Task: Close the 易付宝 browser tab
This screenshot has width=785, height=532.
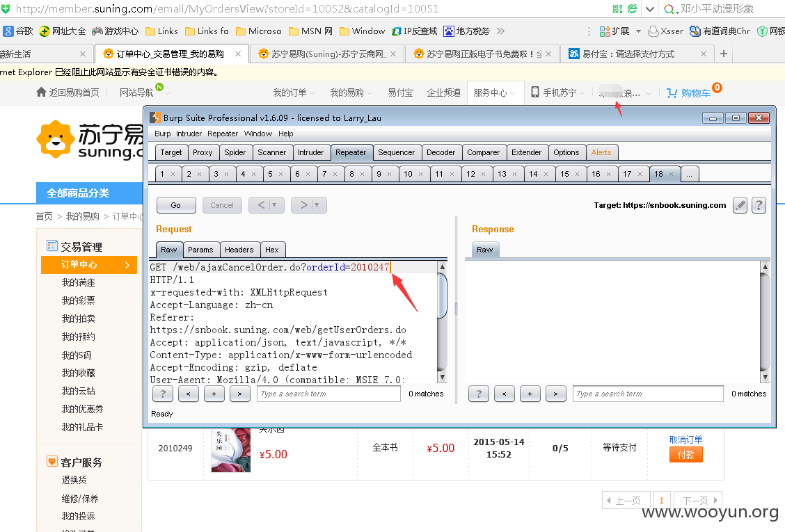Action: 704,54
